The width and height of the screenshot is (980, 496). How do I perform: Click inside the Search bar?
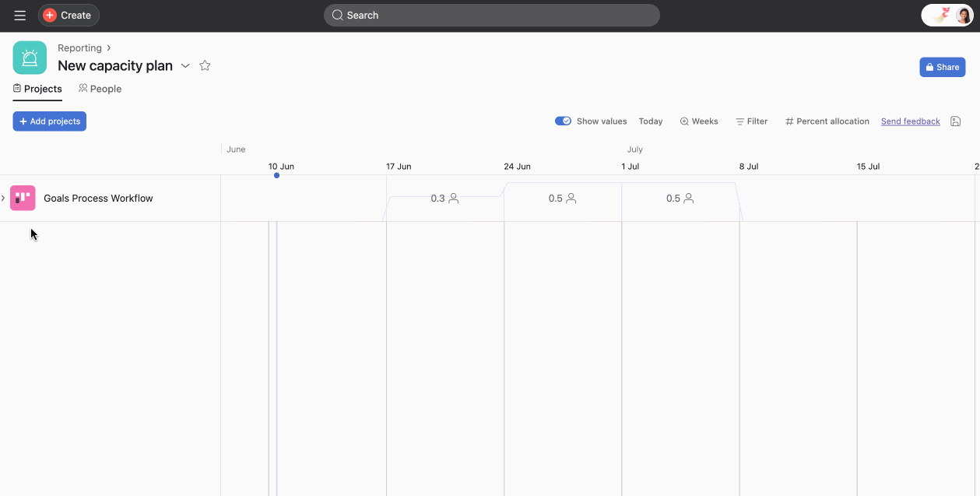pos(491,15)
